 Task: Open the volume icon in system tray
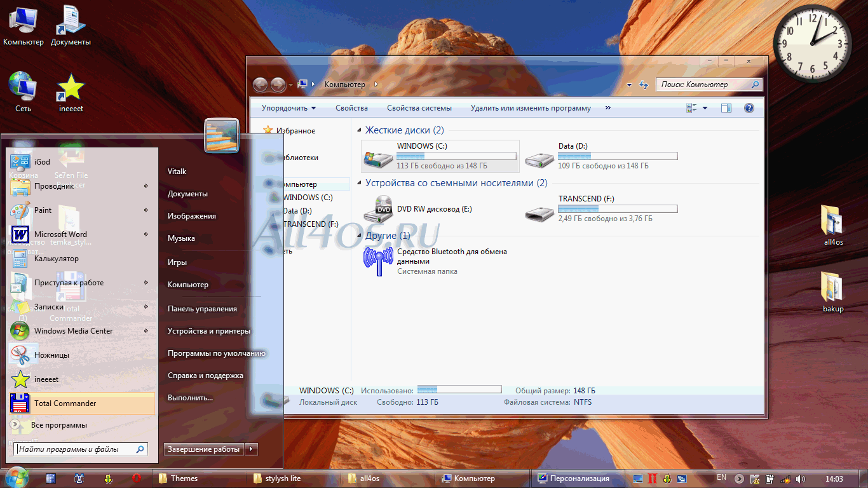[801, 478]
